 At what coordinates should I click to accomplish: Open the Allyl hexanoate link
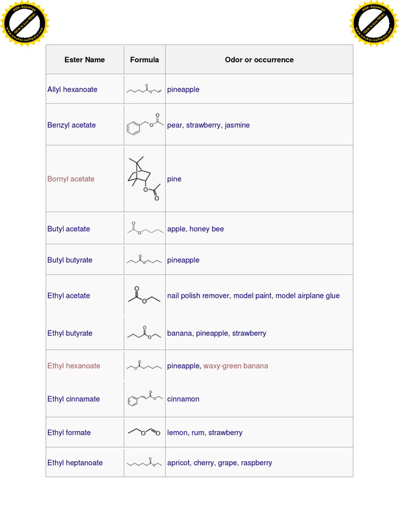72,89
